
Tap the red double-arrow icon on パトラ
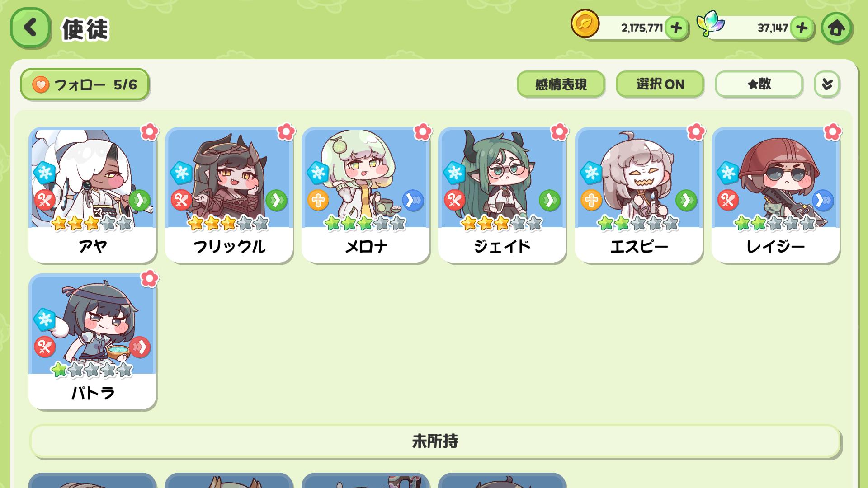point(140,347)
